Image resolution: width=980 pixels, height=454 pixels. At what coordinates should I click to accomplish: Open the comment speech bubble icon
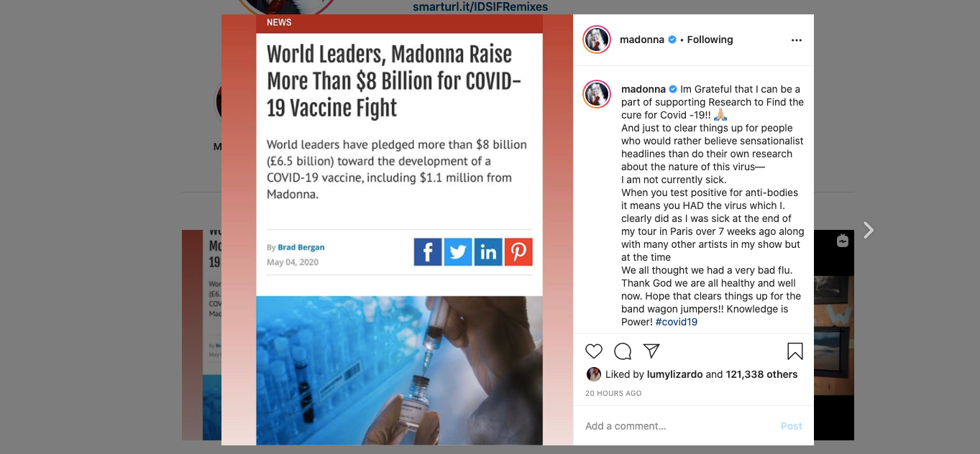623,351
